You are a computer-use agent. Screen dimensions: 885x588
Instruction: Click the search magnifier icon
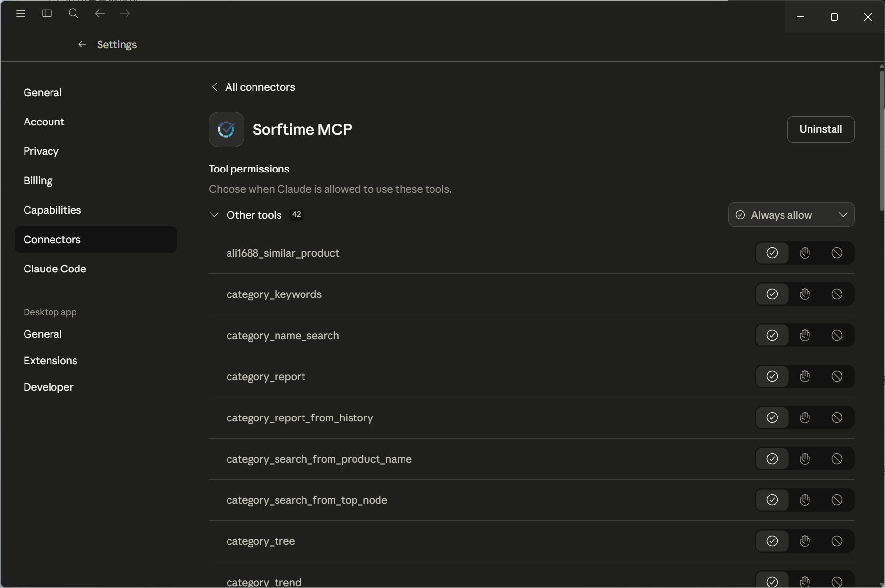(x=74, y=13)
